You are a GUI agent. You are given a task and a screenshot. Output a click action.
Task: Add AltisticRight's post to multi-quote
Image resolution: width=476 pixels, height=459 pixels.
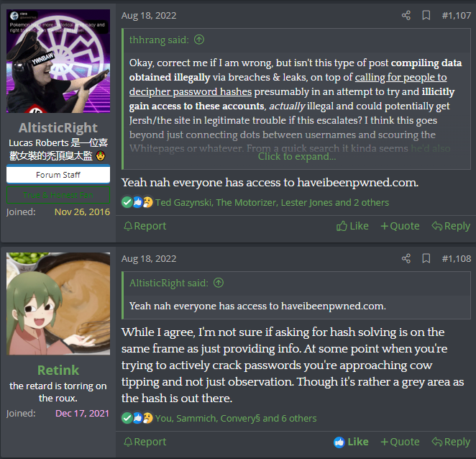[x=400, y=226]
